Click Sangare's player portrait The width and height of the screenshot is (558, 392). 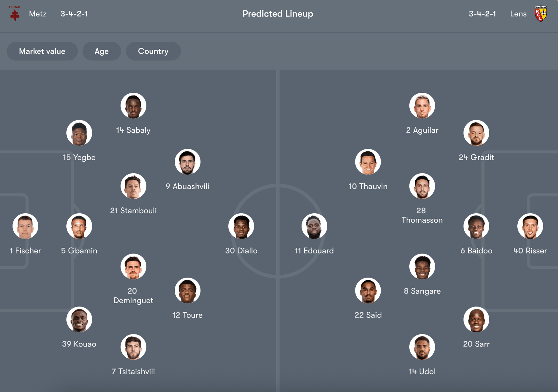tap(422, 267)
